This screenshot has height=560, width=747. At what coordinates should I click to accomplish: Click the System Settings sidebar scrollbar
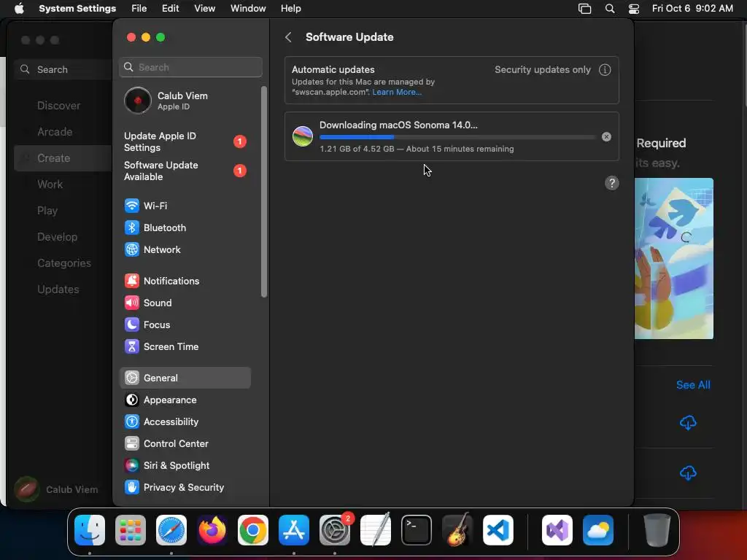pyautogui.click(x=264, y=192)
